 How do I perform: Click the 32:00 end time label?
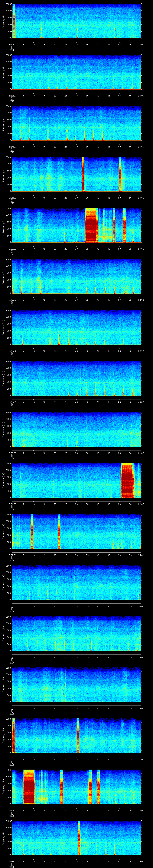click(141, 504)
